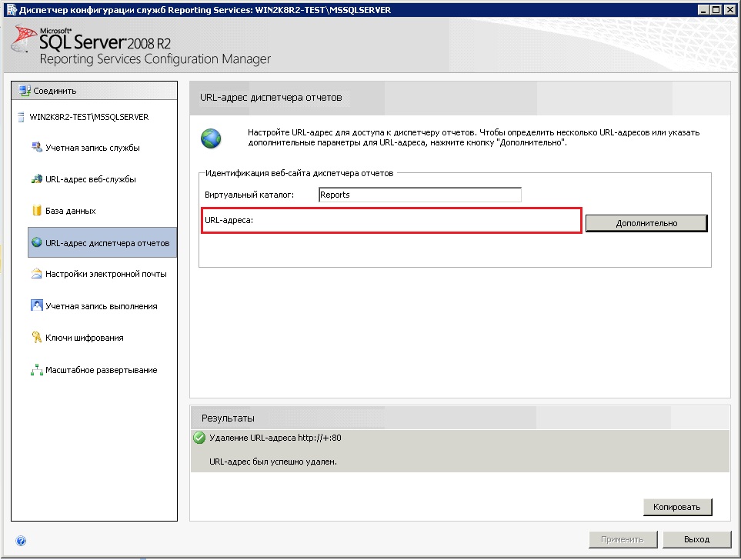
Task: Click the scale-out deployment icon
Action: pos(36,370)
